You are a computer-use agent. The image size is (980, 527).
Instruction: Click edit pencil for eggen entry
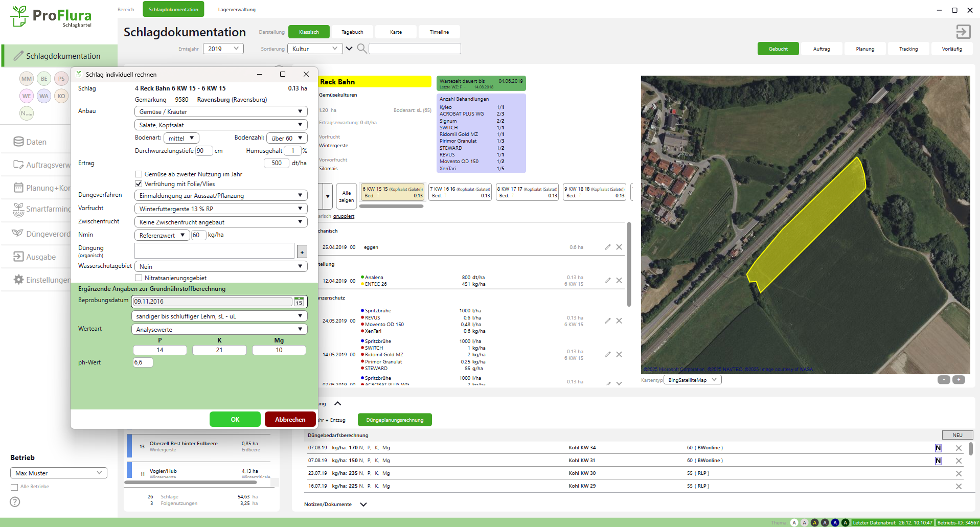point(607,247)
